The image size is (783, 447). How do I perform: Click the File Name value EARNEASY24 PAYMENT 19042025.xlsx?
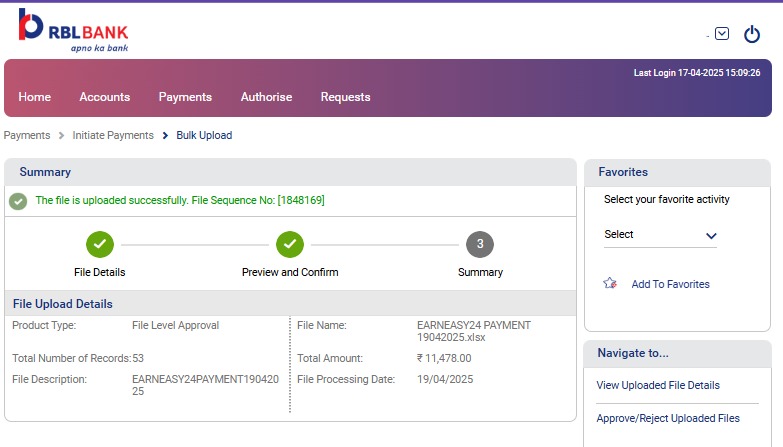474,331
